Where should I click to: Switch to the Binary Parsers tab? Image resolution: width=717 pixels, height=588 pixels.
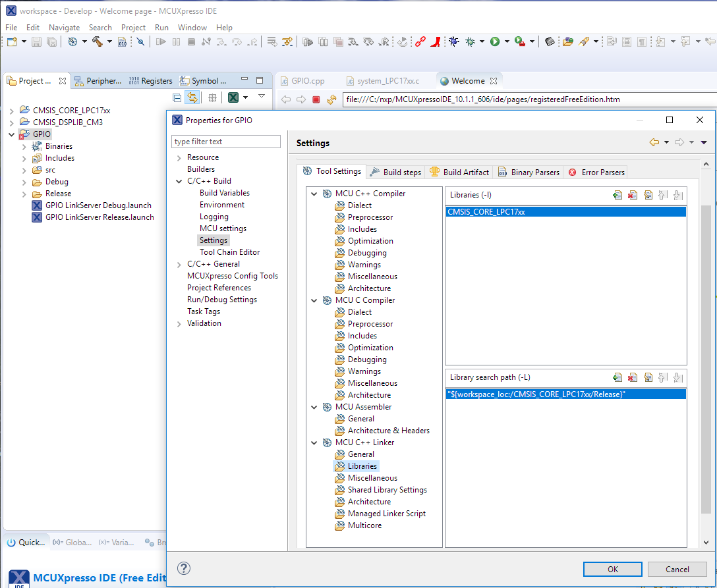(x=529, y=173)
